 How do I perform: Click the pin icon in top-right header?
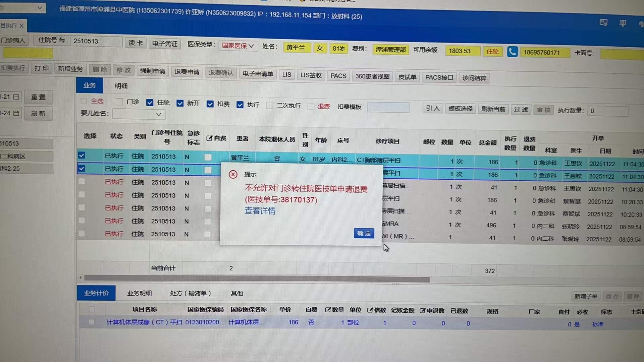[623, 23]
